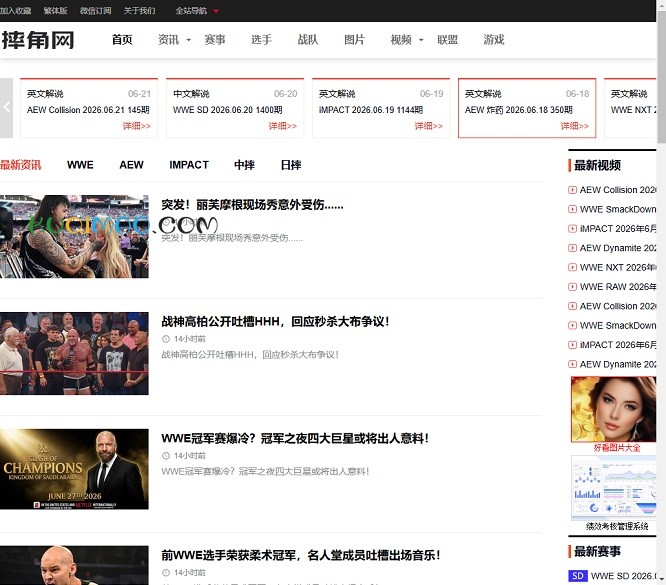Open the 视频 nav item

[401, 40]
